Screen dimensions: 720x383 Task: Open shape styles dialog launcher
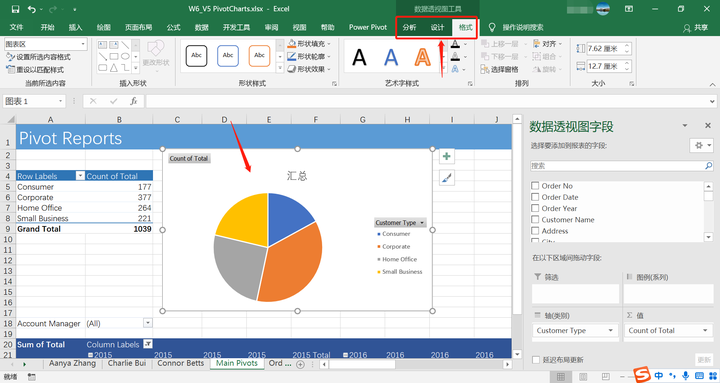point(334,84)
